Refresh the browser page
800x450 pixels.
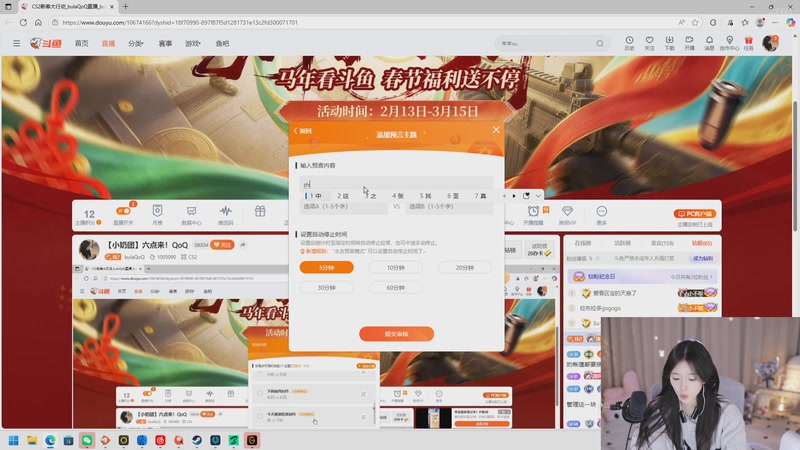[x=23, y=22]
